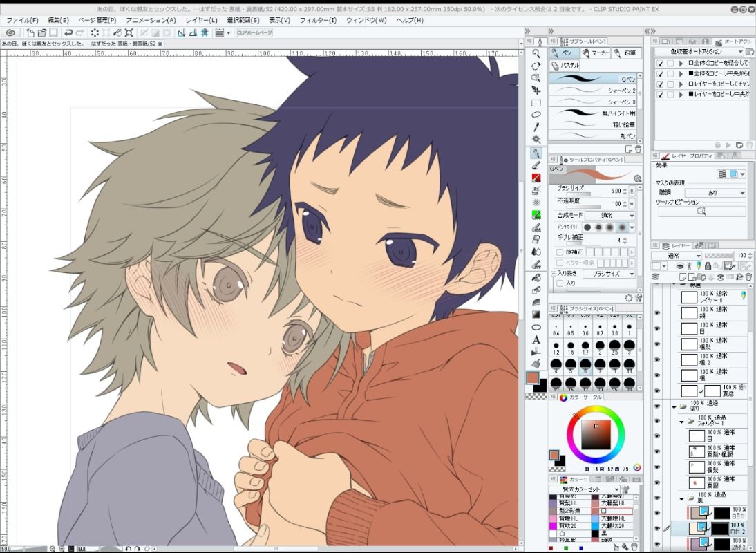This screenshot has width=756, height=553.
Task: Select the Rectangle selection marquee tool
Action: pyautogui.click(x=536, y=103)
